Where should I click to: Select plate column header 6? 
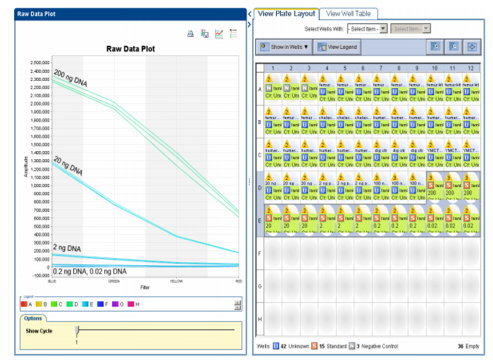(x=363, y=68)
